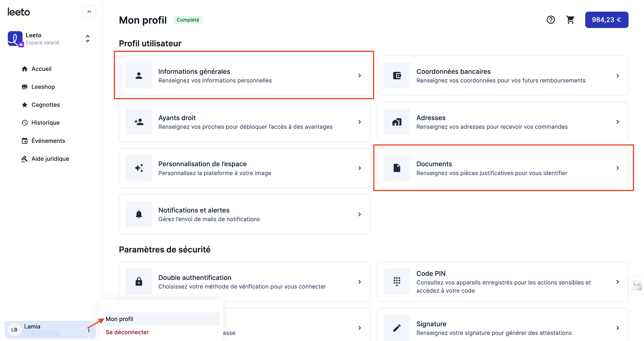Click the Cagnottes star icon
Viewport: 644px width, 341px height.
pyautogui.click(x=24, y=105)
